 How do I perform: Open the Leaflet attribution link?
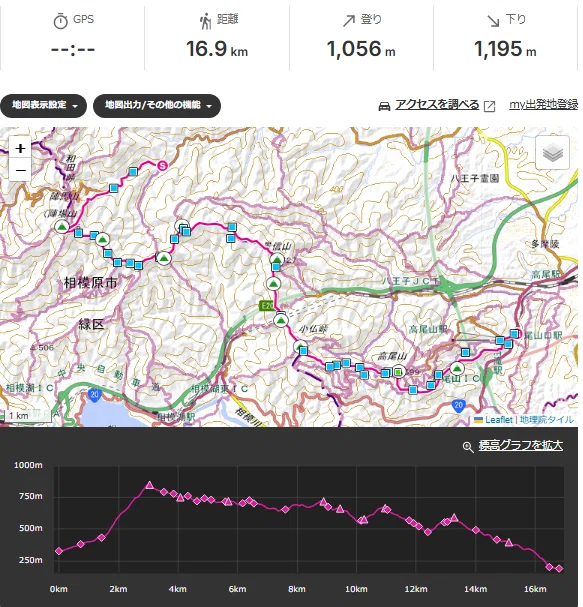(498, 420)
